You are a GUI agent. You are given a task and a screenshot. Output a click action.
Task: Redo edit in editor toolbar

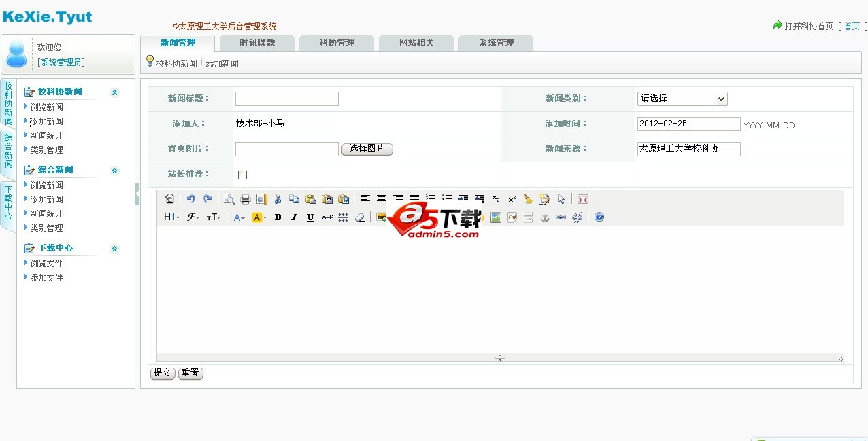(207, 199)
